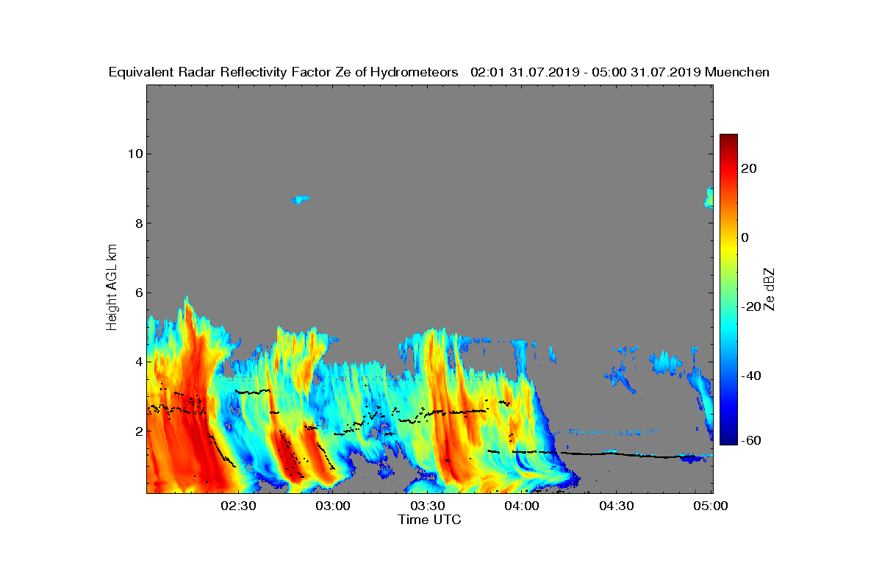This screenshot has width=882, height=588.
Task: Click the plot title 'Equivalent Radar Reflectivity Factor Ze of Hydrometeors'
Action: (283, 72)
